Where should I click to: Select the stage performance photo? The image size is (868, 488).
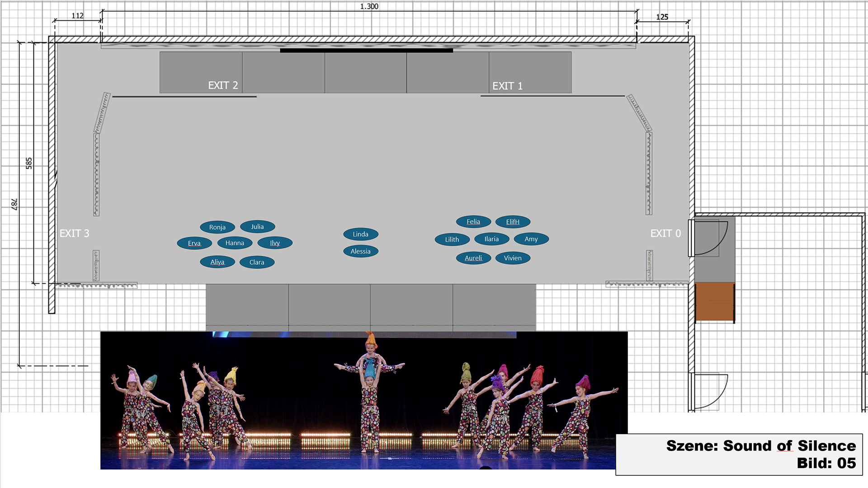(x=364, y=400)
